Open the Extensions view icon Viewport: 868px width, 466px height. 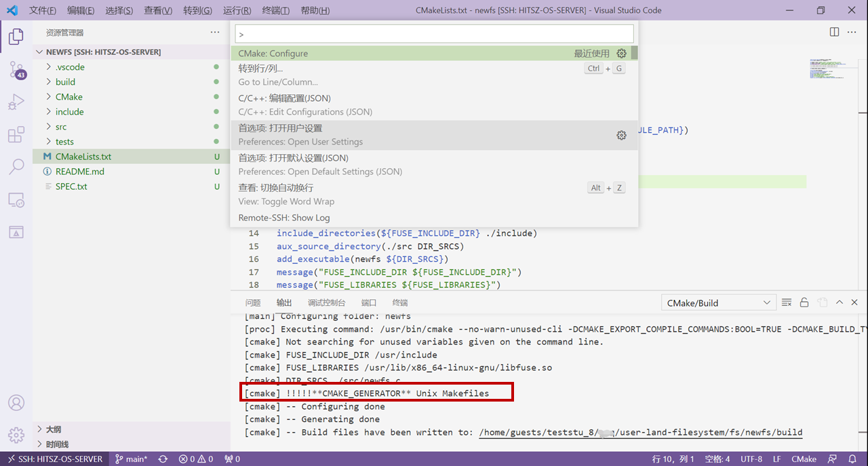click(16, 134)
